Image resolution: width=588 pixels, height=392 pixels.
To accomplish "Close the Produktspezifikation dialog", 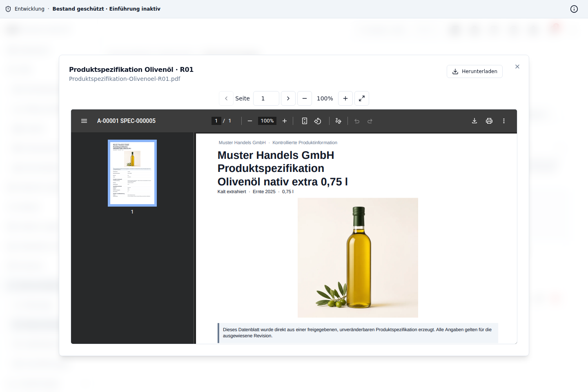I will coord(517,67).
